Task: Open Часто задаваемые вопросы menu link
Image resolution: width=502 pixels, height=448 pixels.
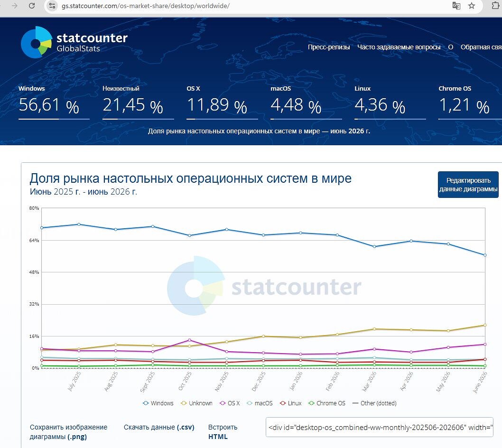Action: click(x=399, y=47)
